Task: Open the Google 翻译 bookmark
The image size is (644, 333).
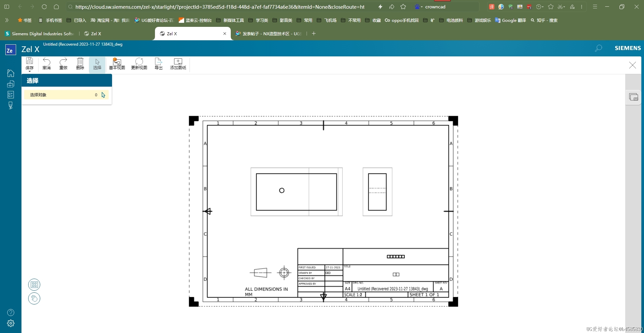Action: [x=511, y=20]
